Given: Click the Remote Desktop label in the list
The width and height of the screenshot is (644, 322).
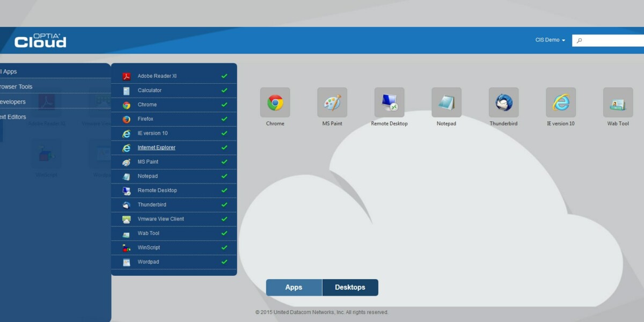Looking at the screenshot, I should [157, 191].
